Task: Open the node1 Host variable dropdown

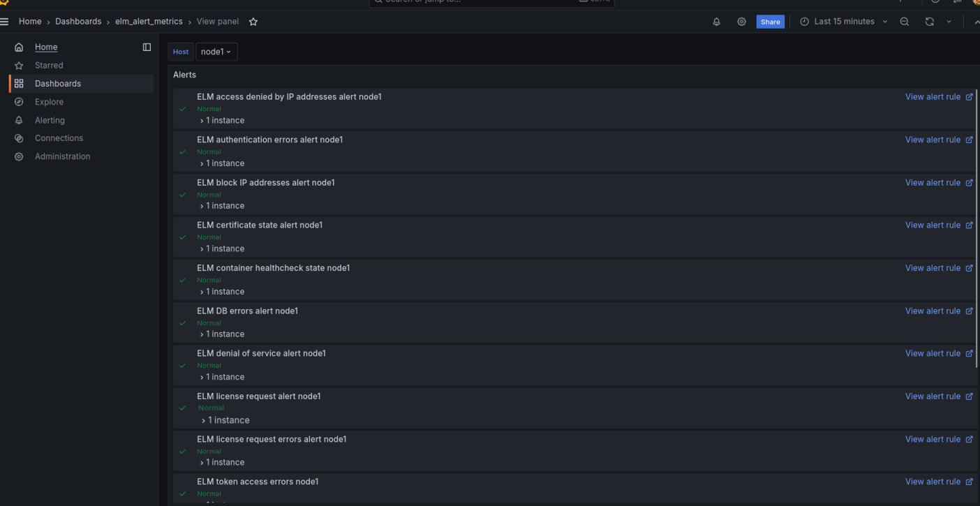Action: pos(216,52)
